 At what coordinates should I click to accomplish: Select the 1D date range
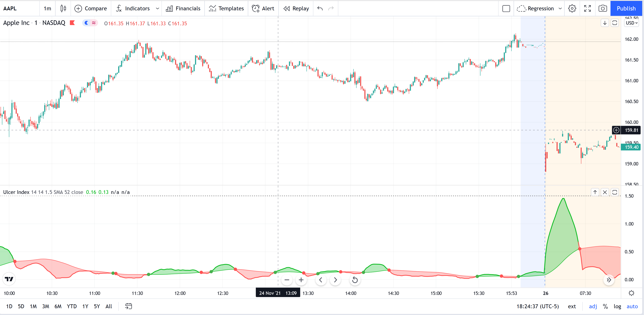tap(9, 306)
